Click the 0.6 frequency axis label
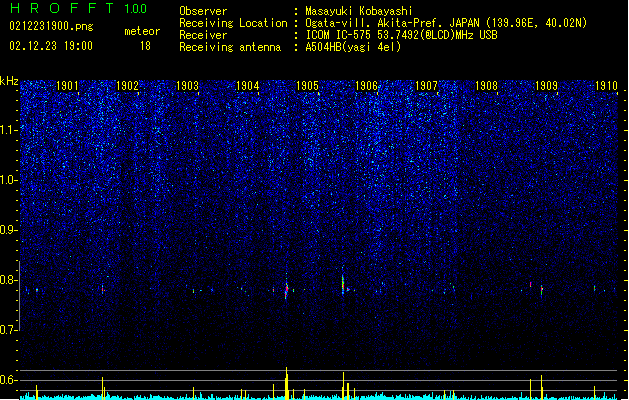Screen dimensions: 629x400 (x=8, y=380)
